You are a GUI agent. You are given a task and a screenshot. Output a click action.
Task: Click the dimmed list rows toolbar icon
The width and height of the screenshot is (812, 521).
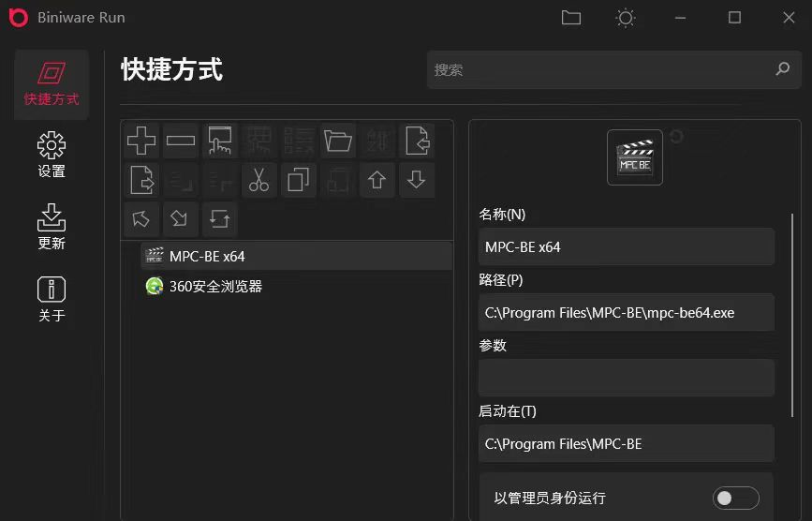tap(298, 141)
